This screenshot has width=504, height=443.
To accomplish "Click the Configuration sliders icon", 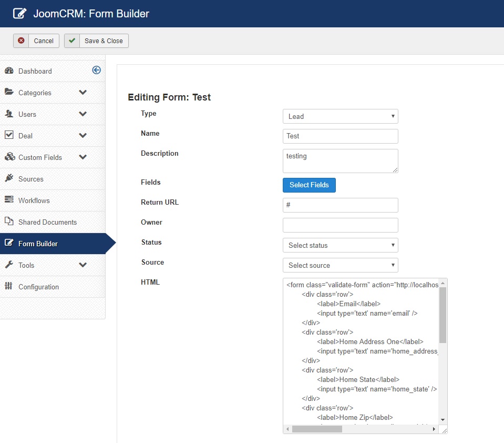I will click(x=9, y=287).
